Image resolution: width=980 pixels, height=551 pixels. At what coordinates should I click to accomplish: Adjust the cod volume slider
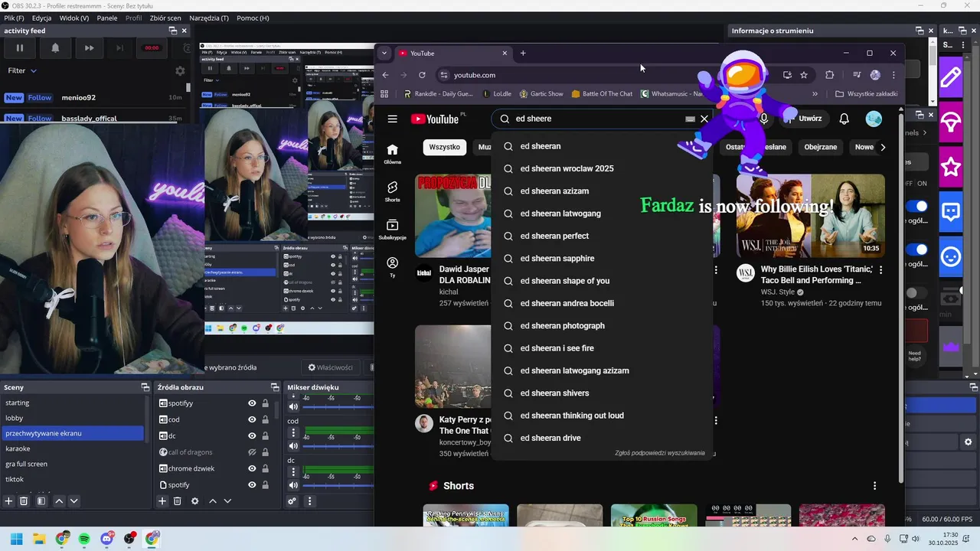(338, 446)
